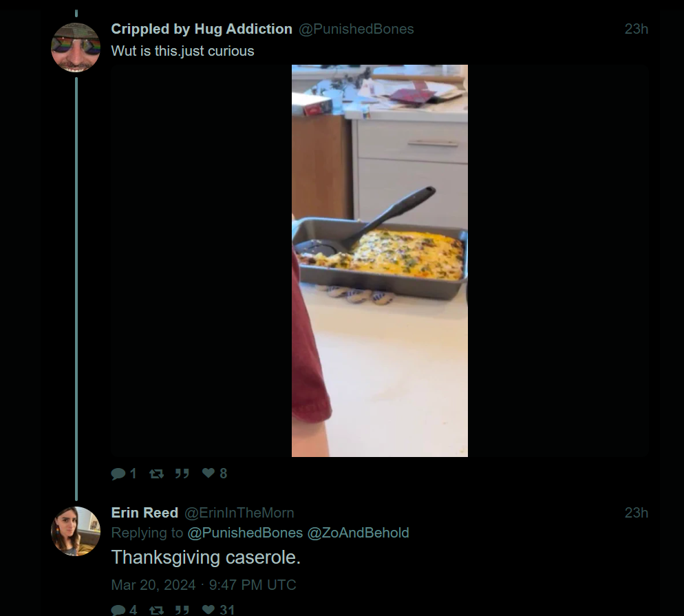Click the quote icon under the casserole photo tweet
Screen dimensions: 684x616
[182, 474]
